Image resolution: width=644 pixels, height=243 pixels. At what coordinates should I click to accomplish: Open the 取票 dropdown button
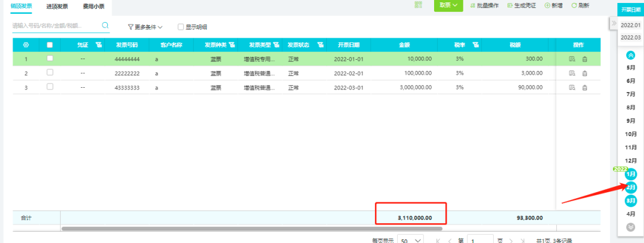[448, 5]
